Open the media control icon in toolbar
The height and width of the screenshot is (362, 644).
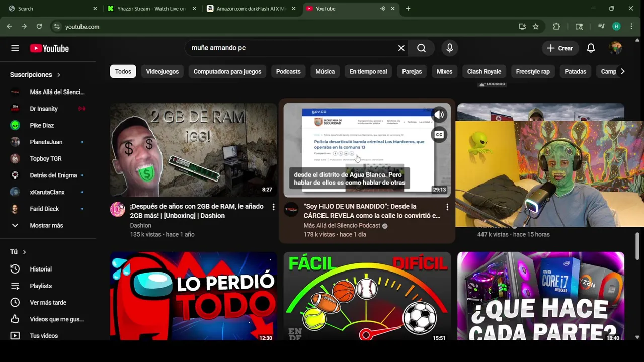tap(601, 26)
